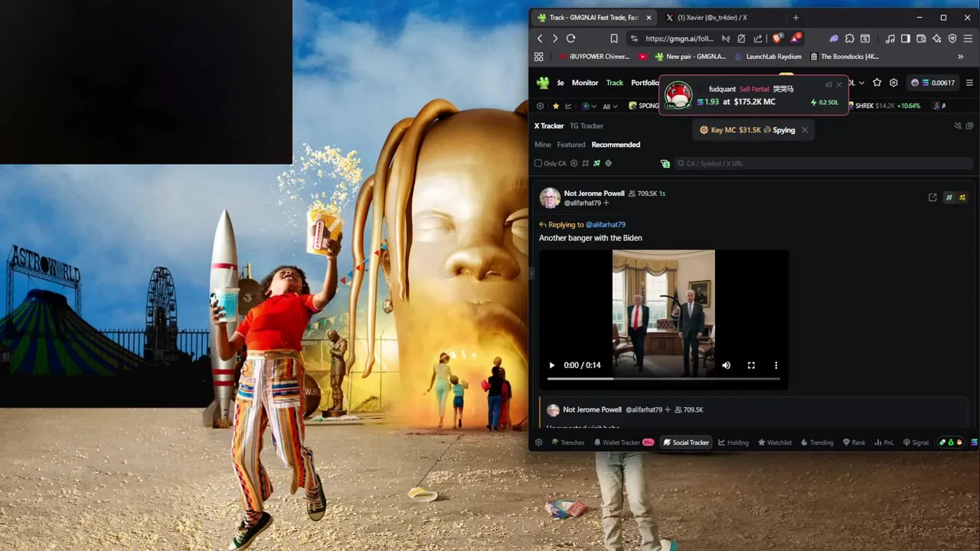Open PnL in bottom bar
980x551 pixels.
point(884,442)
